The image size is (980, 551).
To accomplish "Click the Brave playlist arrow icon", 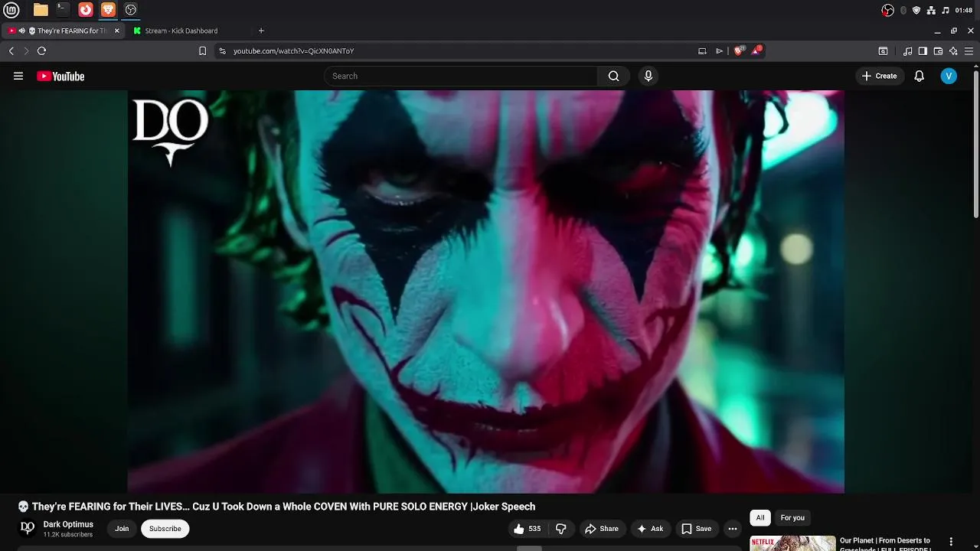I will 719,51.
